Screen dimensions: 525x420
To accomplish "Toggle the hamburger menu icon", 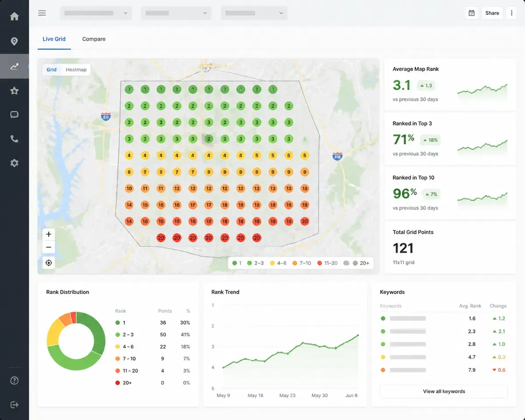I will (42, 13).
